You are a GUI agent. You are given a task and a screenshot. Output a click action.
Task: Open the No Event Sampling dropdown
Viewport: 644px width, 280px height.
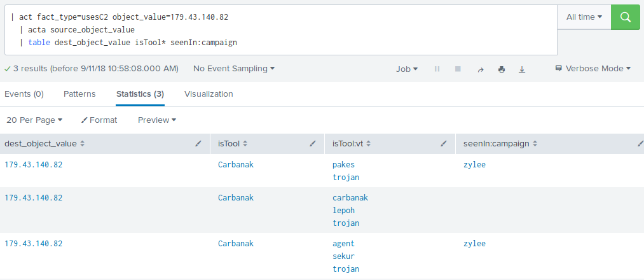click(x=234, y=69)
